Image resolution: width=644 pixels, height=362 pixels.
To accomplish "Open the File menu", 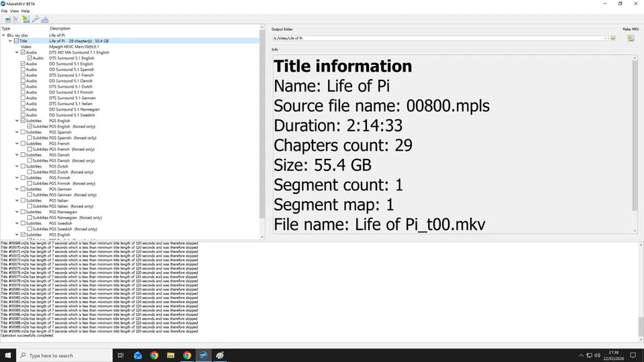I will (x=4, y=11).
